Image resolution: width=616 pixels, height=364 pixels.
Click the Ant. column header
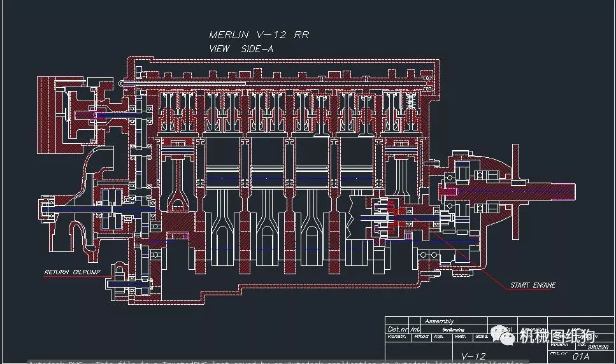(x=415, y=329)
